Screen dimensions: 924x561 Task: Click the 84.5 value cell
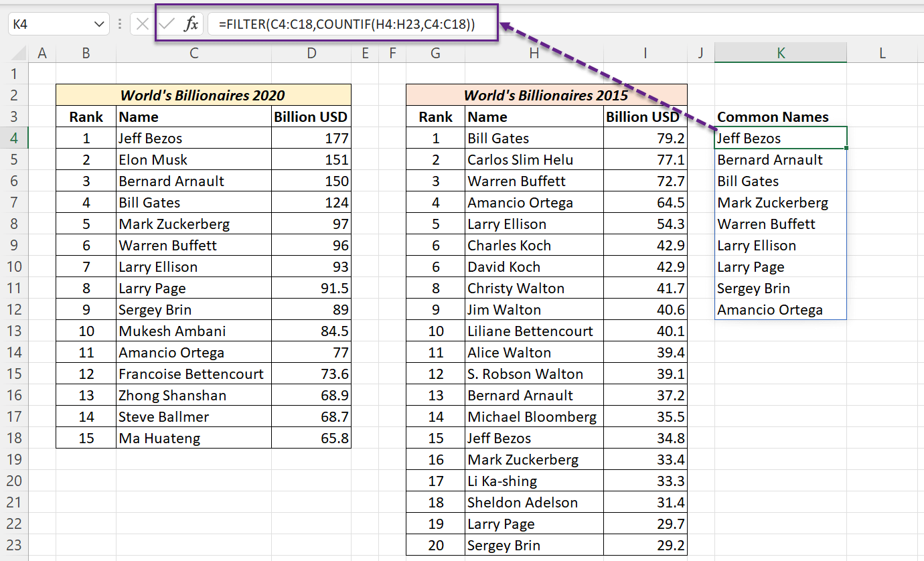311,331
